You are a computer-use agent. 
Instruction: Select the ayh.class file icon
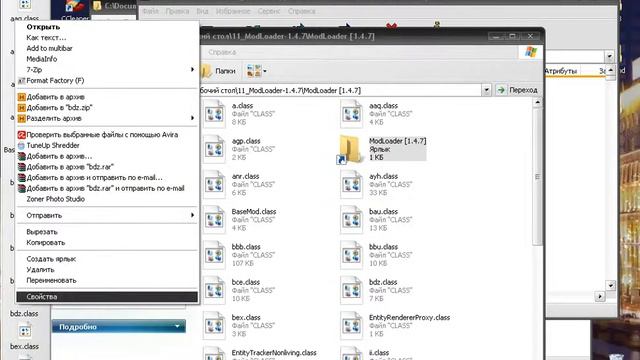click(352, 184)
